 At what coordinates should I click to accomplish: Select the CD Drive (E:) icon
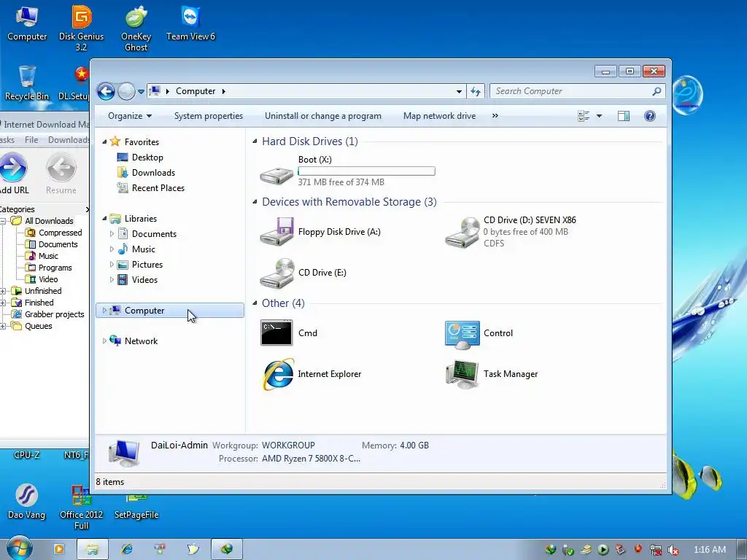coord(277,273)
